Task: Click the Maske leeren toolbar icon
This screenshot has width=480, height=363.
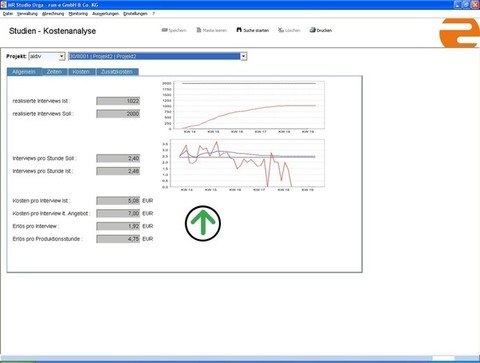Action: coord(199,30)
